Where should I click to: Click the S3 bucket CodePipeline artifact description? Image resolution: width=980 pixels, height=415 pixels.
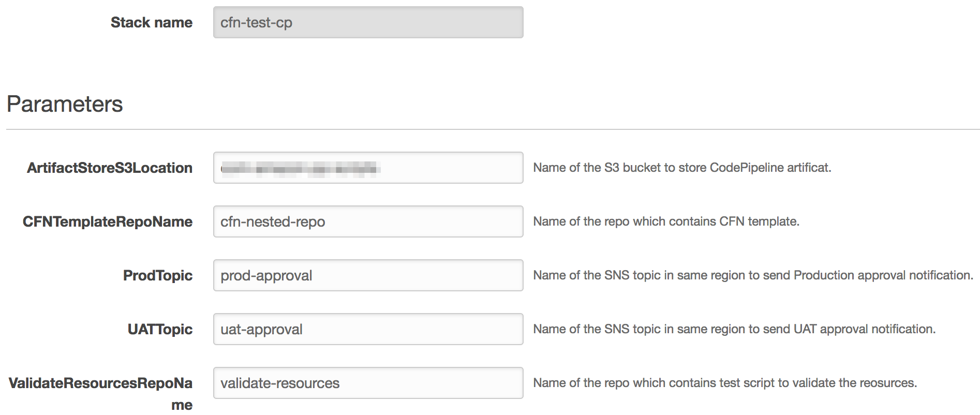pos(682,168)
